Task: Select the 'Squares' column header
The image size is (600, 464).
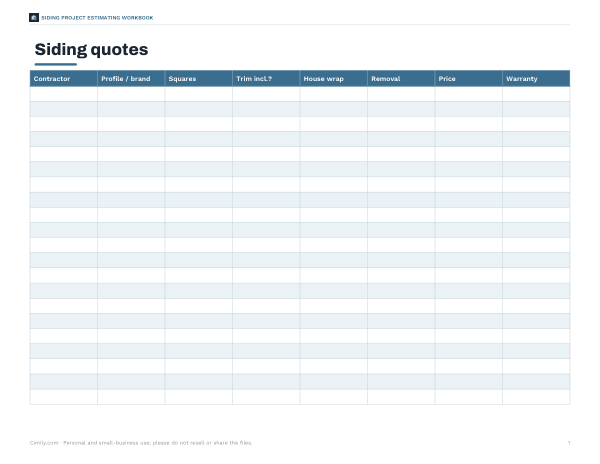Action: 199,79
